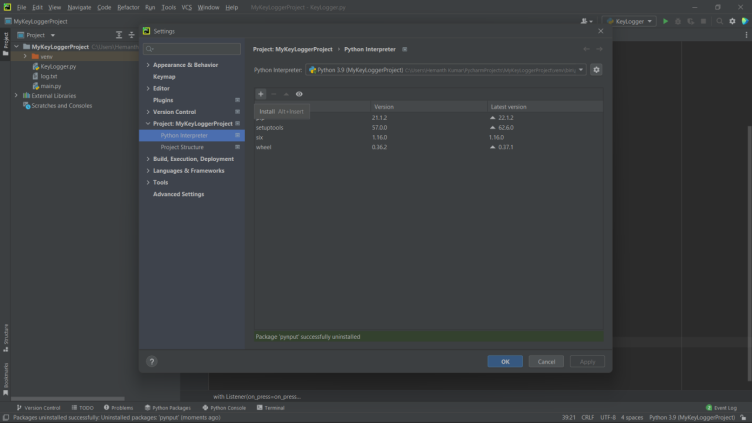Expand External Libraries node
The width and height of the screenshot is (753, 424).
tap(16, 96)
